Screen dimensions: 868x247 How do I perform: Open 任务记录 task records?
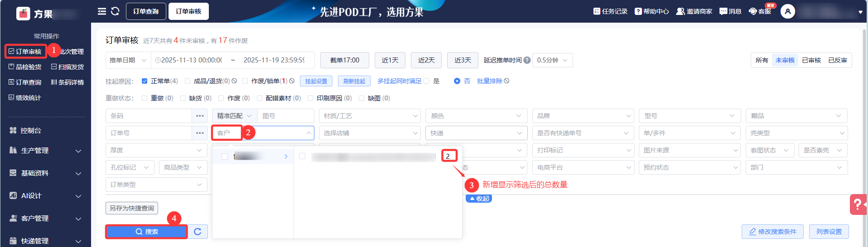[x=610, y=11]
